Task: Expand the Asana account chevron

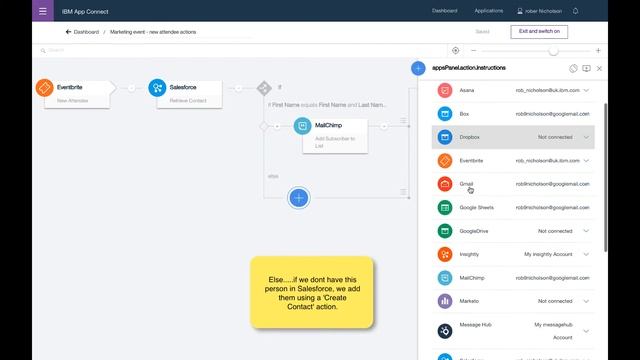Action: [x=586, y=90]
